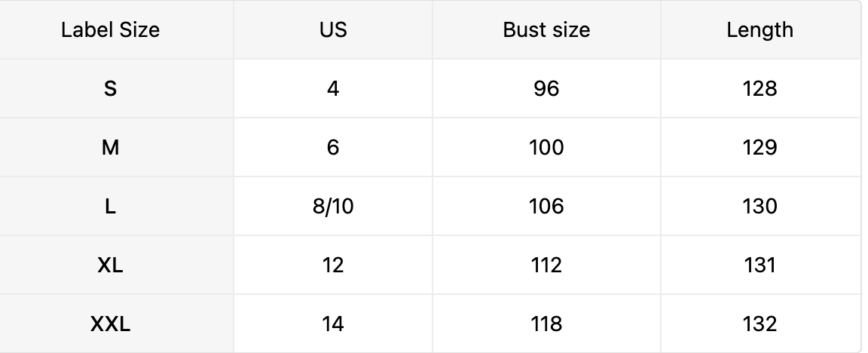Click the Length column header
The image size is (868, 353).
point(759,30)
